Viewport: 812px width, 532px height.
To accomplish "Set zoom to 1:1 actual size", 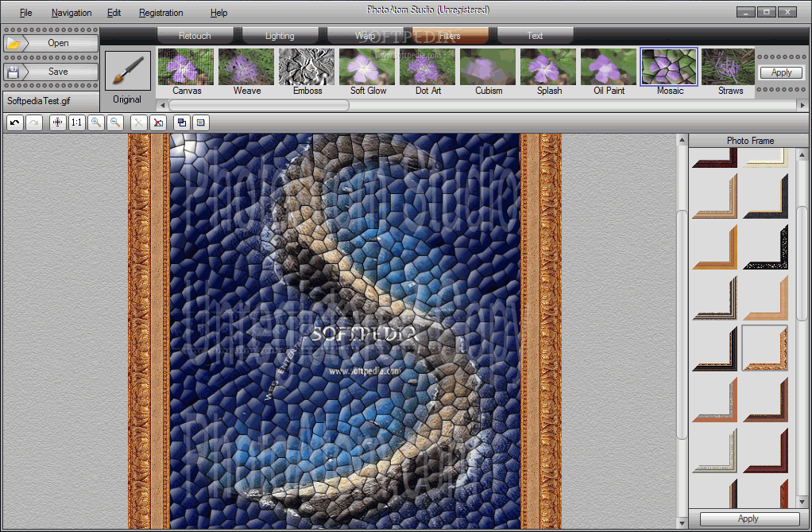I will (x=76, y=123).
